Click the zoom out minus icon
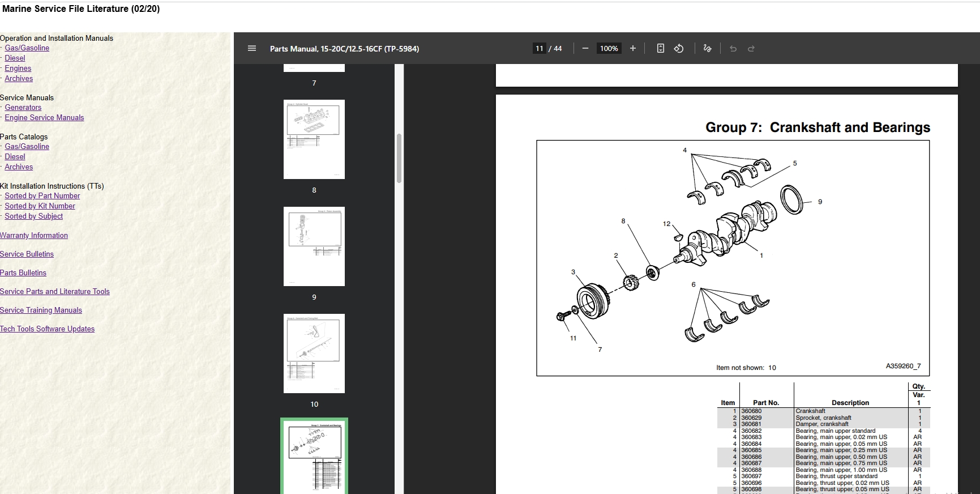980x494 pixels. click(585, 49)
